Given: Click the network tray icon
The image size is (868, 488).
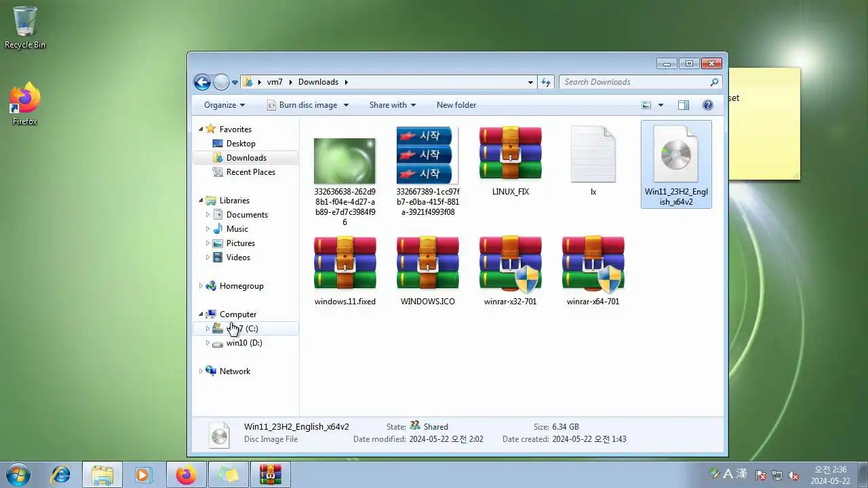Looking at the screenshot, I should [777, 475].
